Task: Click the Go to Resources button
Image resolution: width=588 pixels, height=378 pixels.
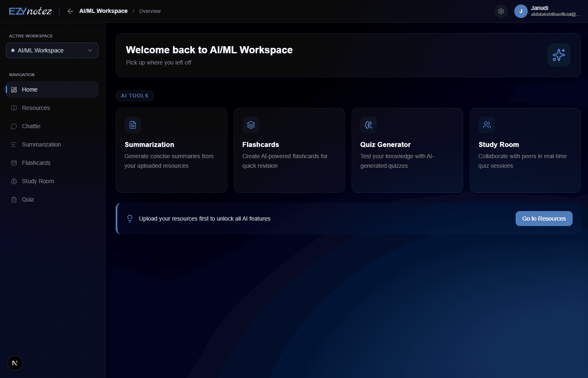Action: click(544, 219)
